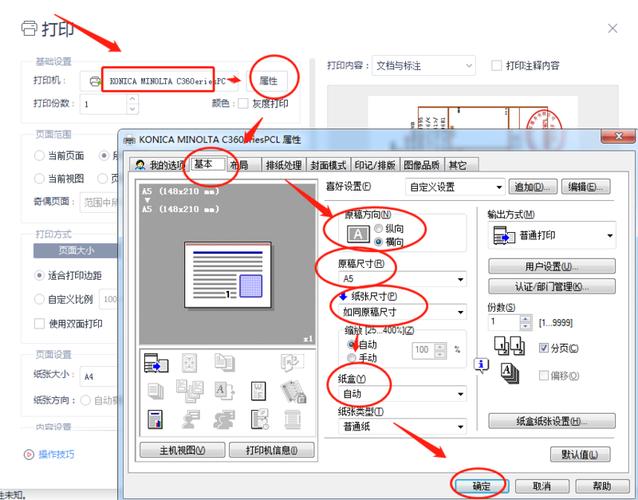
Task: Click the 用户设置 button
Action: [x=552, y=267]
